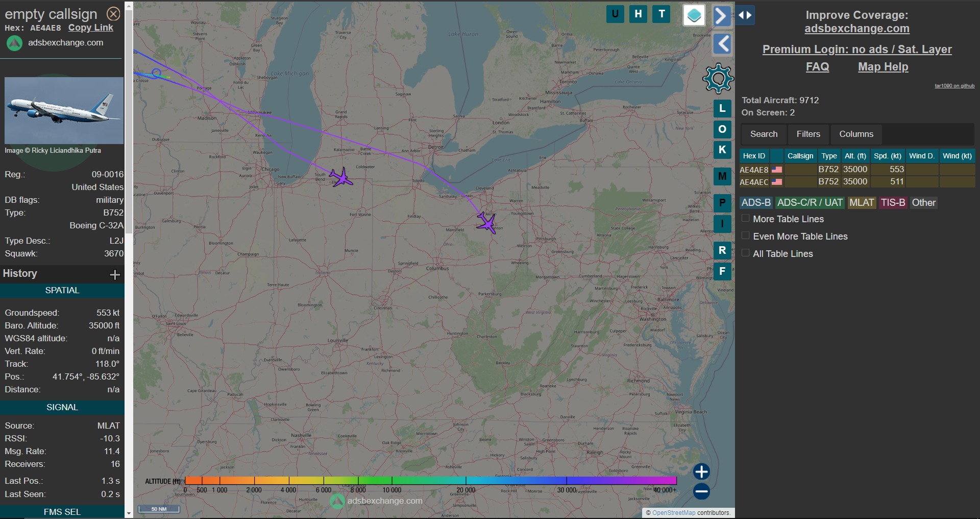The image size is (980, 519).
Task: Click the M map button
Action: click(x=722, y=176)
